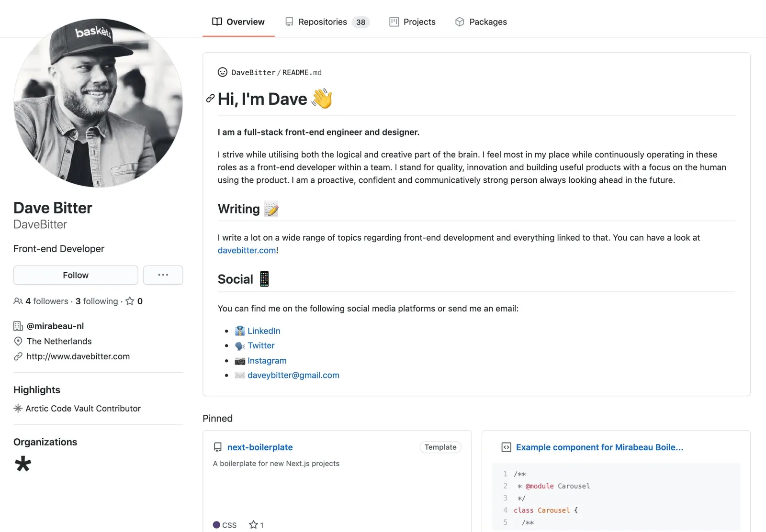Click the heading anchor link icon

pos(210,99)
